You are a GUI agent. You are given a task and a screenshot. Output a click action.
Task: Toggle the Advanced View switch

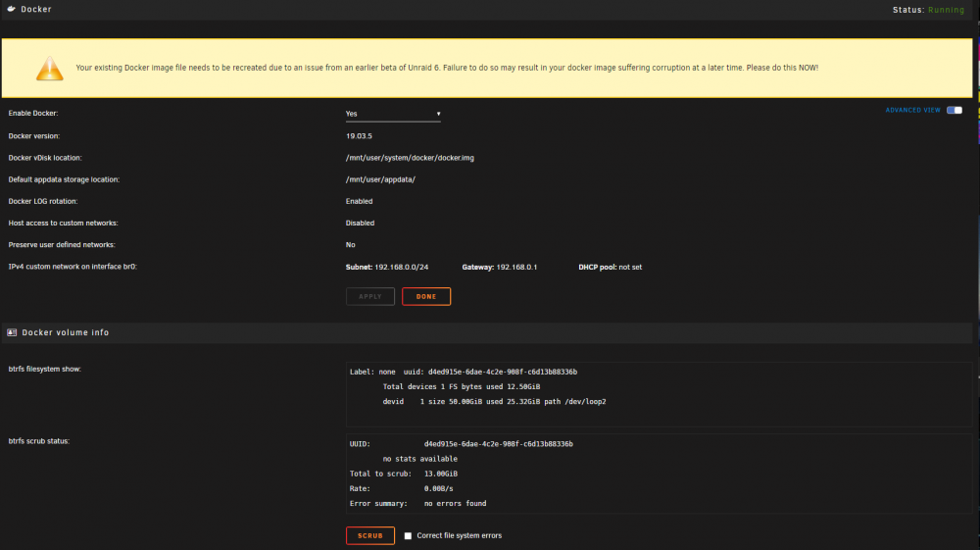tap(954, 110)
